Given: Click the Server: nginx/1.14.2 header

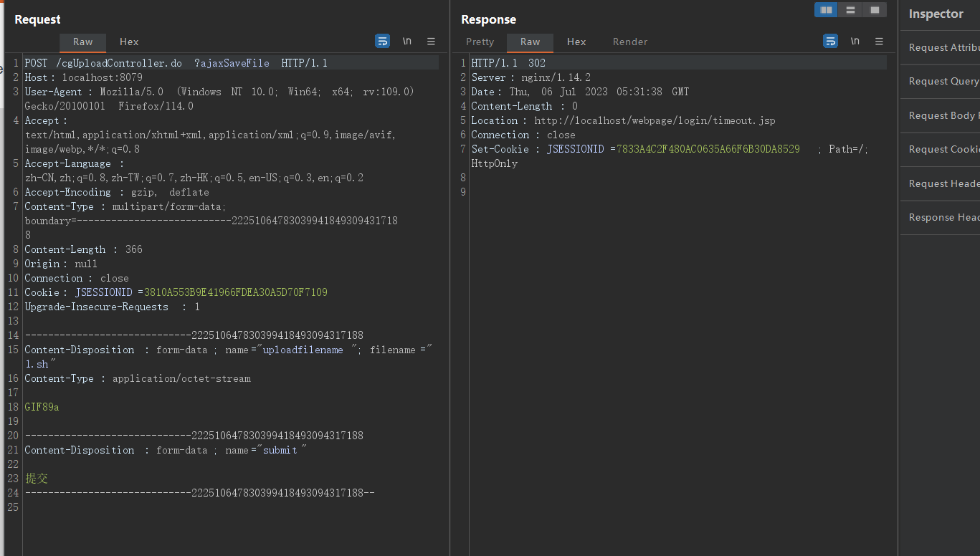Looking at the screenshot, I should pos(531,77).
